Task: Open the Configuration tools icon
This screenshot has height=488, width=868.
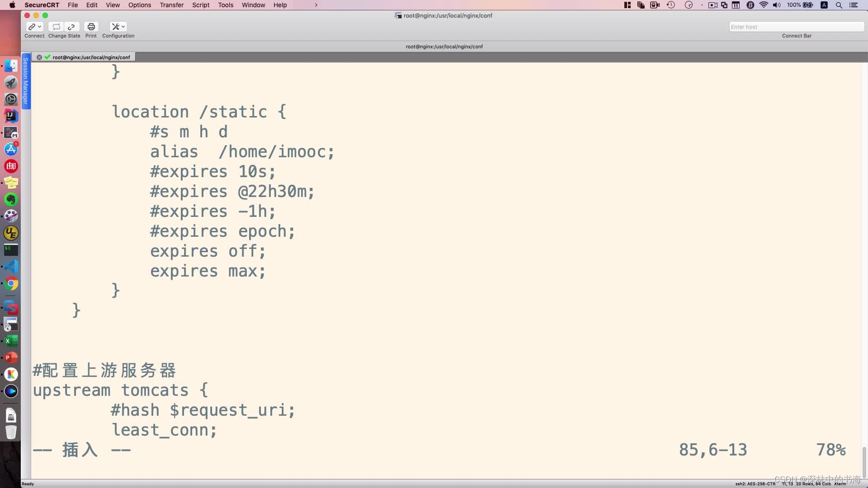Action: (x=115, y=27)
